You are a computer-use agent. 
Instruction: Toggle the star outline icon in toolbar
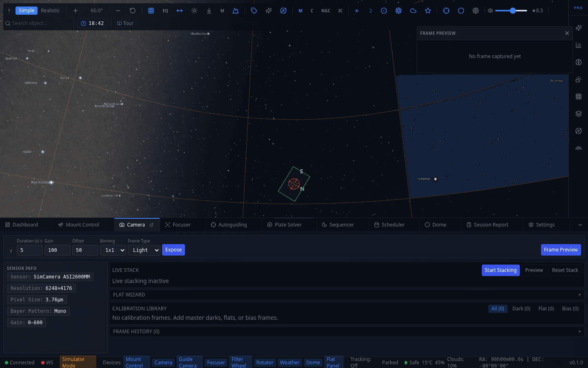click(x=428, y=11)
